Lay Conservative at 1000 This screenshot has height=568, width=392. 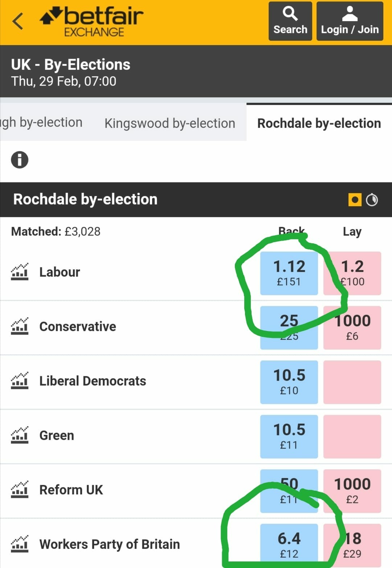352,327
